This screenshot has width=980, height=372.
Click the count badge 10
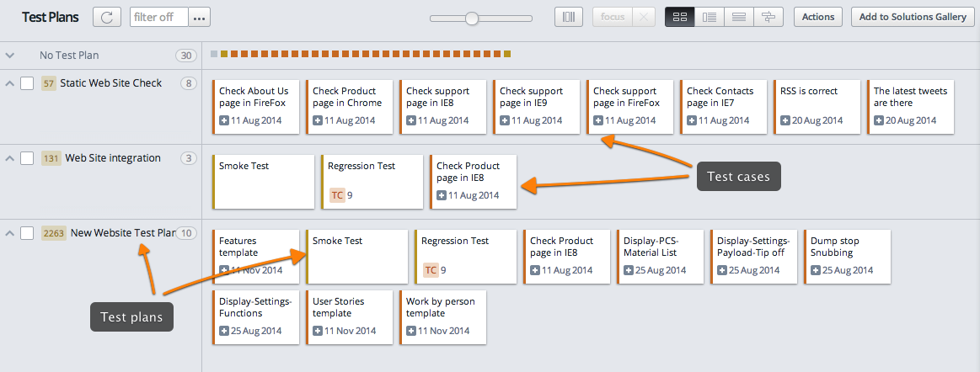tap(186, 233)
